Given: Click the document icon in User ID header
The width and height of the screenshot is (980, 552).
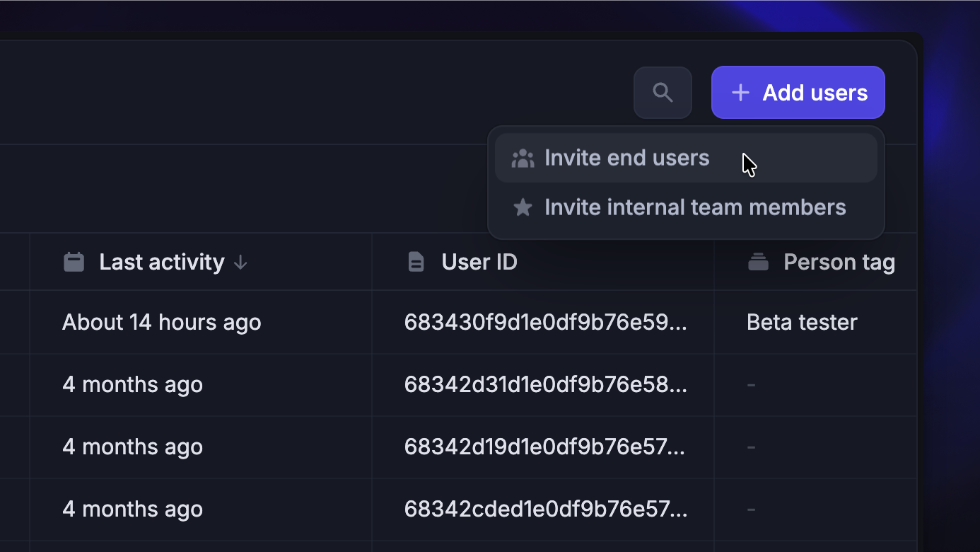Looking at the screenshot, I should click(x=416, y=263).
